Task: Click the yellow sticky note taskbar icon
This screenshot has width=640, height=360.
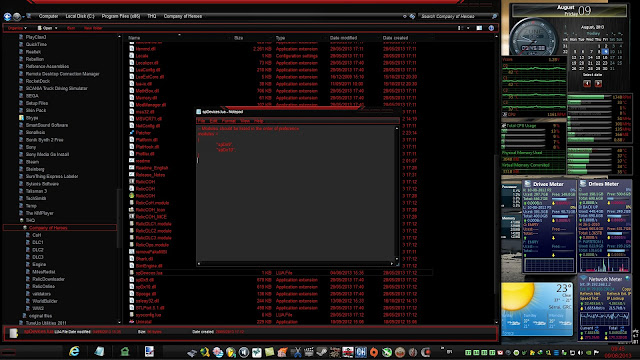Action: coord(269,352)
